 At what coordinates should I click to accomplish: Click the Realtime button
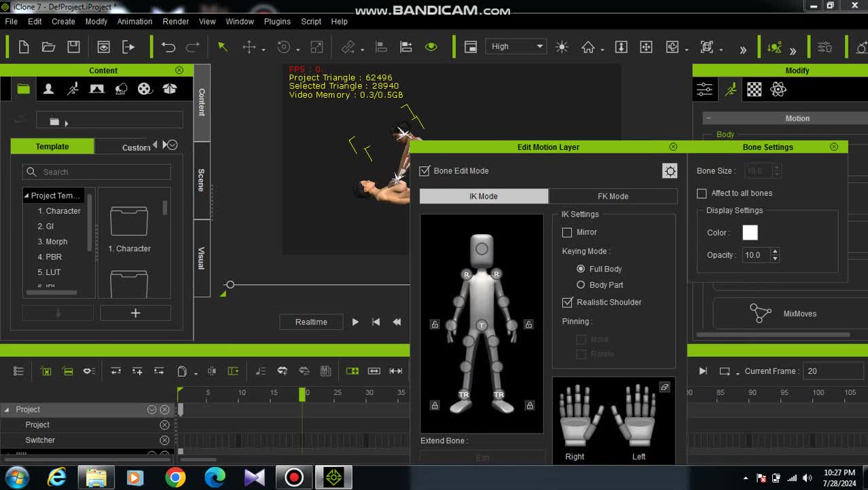point(311,322)
